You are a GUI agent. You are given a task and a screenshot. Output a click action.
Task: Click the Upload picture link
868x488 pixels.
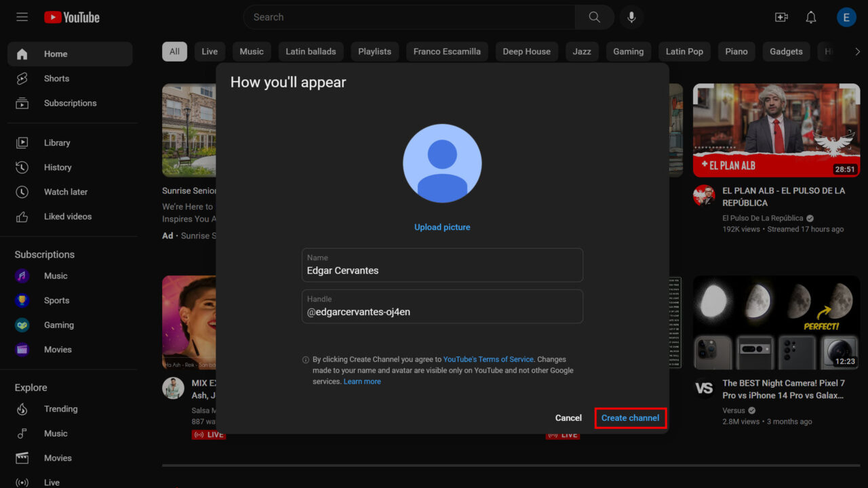[442, 227]
